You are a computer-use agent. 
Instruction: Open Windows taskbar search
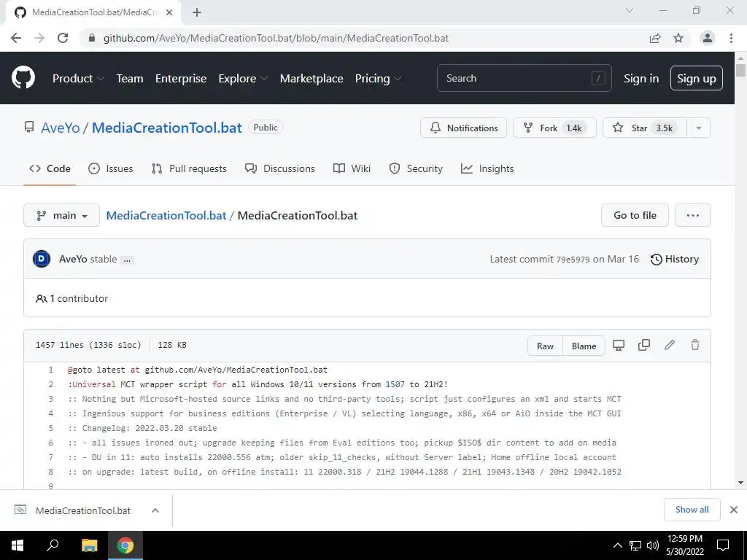click(53, 545)
